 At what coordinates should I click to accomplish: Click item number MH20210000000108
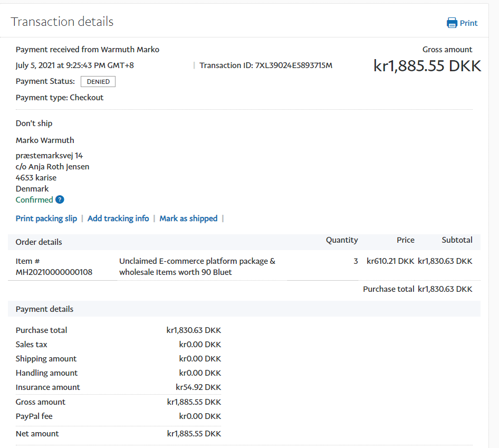pyautogui.click(x=54, y=272)
